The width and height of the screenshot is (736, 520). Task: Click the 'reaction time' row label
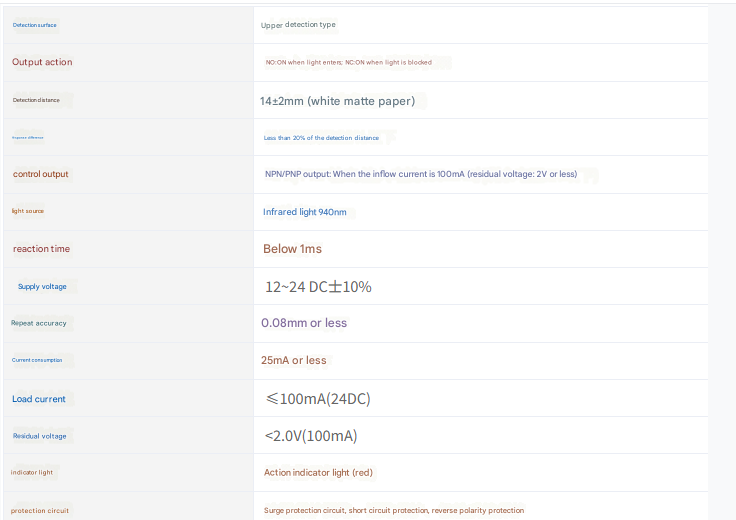click(x=41, y=249)
